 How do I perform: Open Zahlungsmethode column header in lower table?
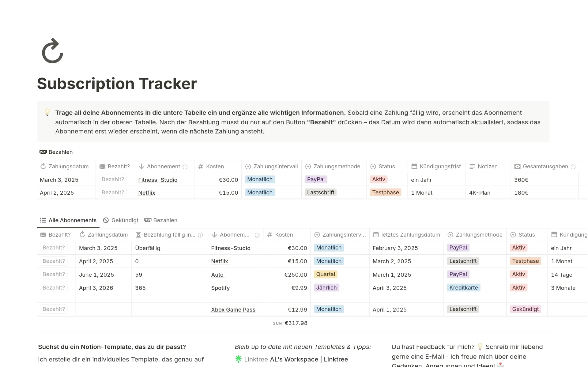[x=475, y=235]
